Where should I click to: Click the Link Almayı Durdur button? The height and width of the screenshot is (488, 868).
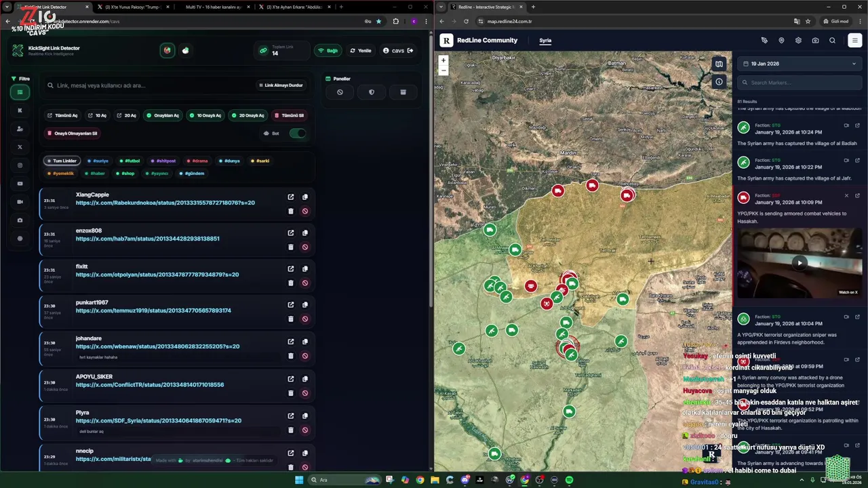pos(281,85)
